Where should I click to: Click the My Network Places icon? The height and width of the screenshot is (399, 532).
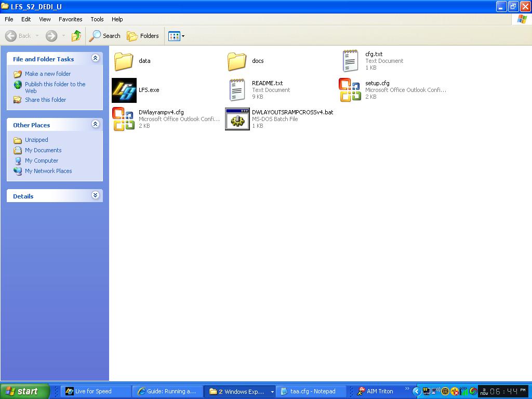[x=18, y=171]
